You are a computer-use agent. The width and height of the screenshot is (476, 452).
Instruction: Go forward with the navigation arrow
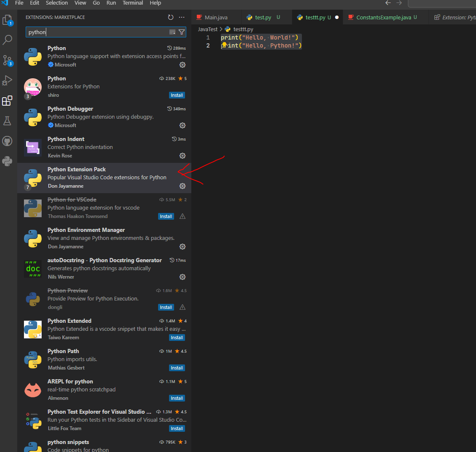pyautogui.click(x=399, y=3)
